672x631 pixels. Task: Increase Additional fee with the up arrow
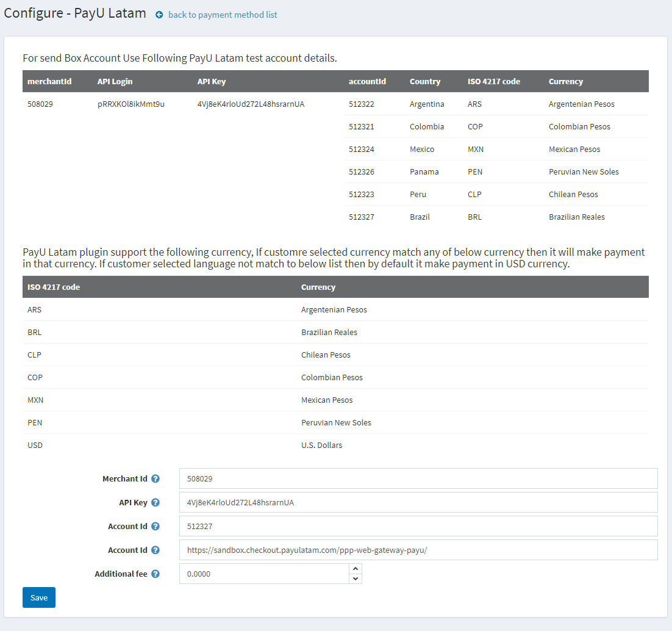(x=356, y=569)
